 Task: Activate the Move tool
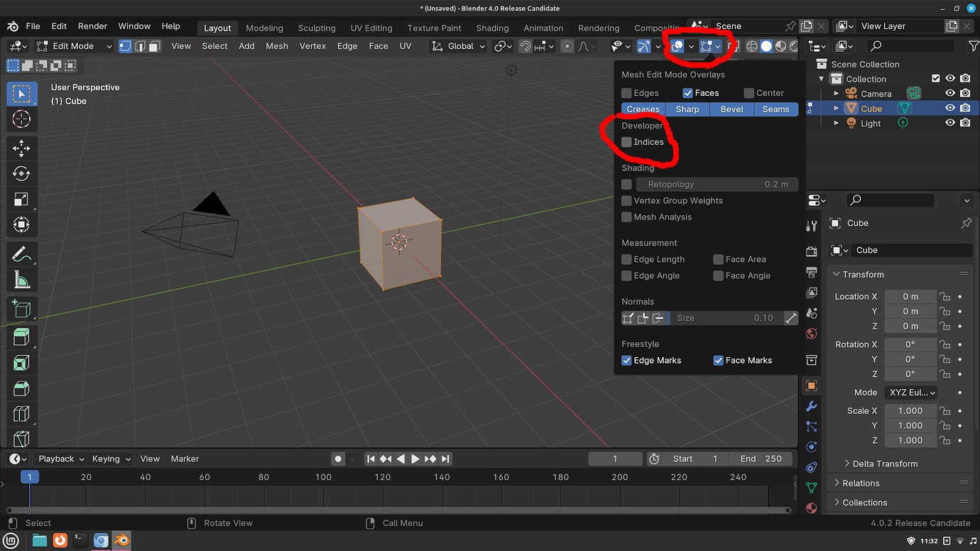(21, 148)
